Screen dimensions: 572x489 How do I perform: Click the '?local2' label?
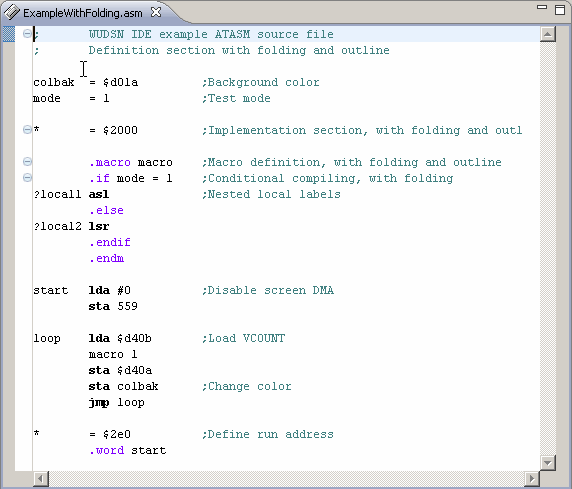[x=57, y=226]
